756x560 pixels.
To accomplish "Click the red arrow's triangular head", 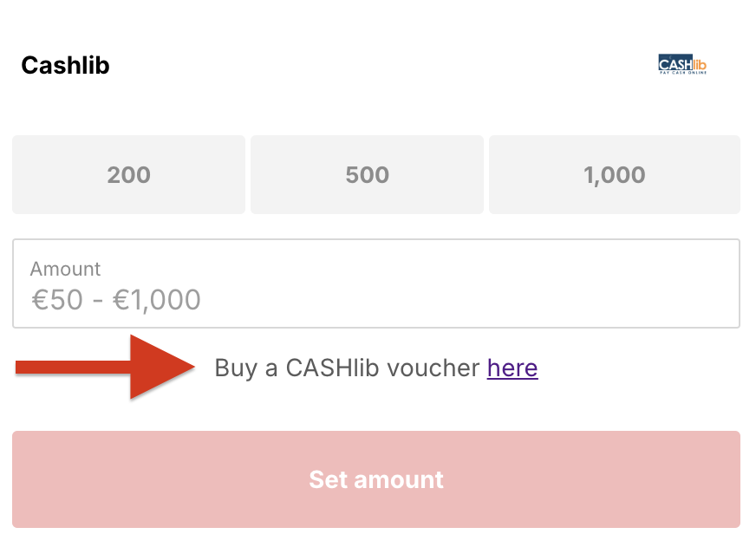I will tap(159, 368).
